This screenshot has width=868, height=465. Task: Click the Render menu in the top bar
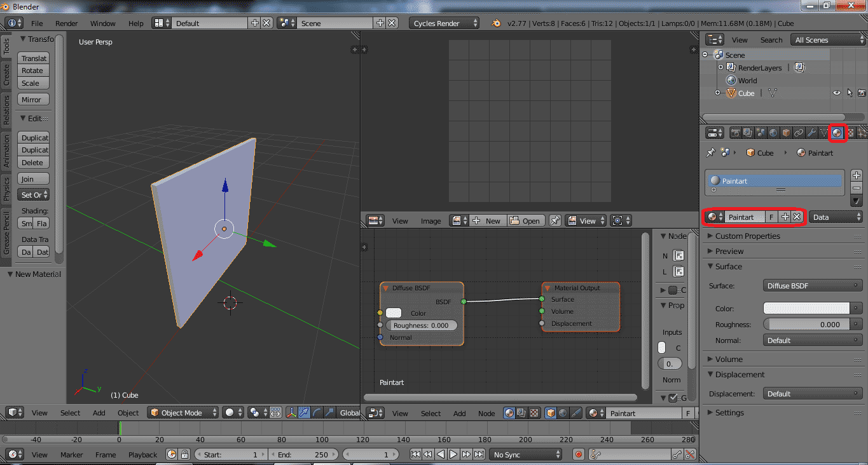click(67, 23)
